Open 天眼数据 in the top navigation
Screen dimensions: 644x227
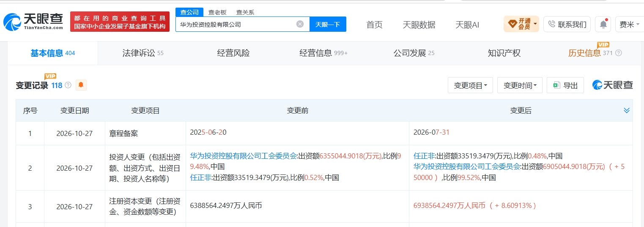tap(419, 25)
